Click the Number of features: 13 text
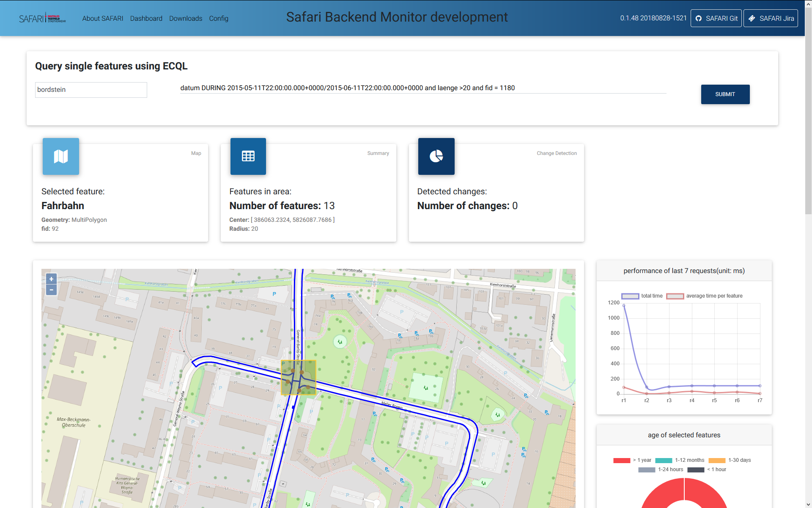 point(282,206)
